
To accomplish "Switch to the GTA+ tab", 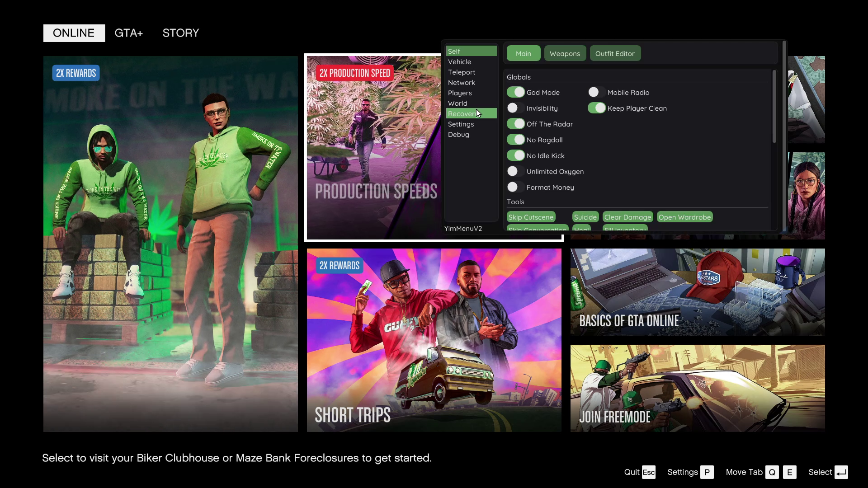I will pyautogui.click(x=128, y=33).
